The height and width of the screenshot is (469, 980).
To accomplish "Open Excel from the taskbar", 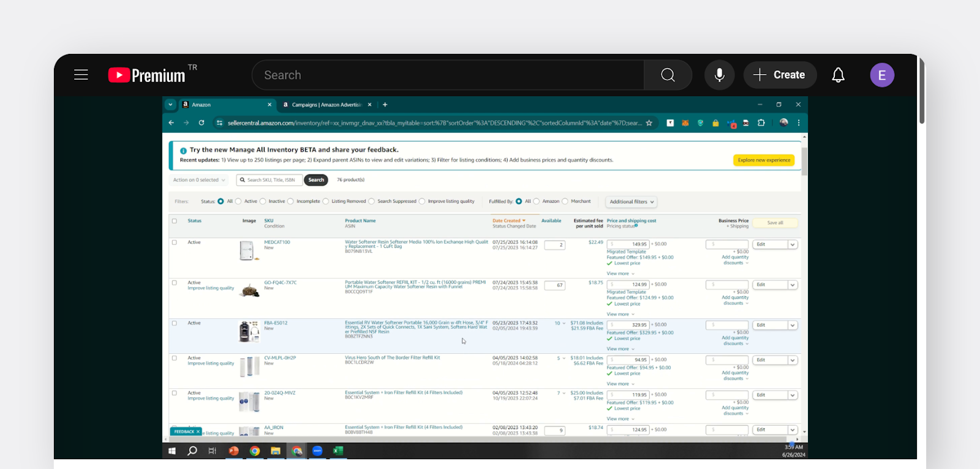I will tap(337, 451).
